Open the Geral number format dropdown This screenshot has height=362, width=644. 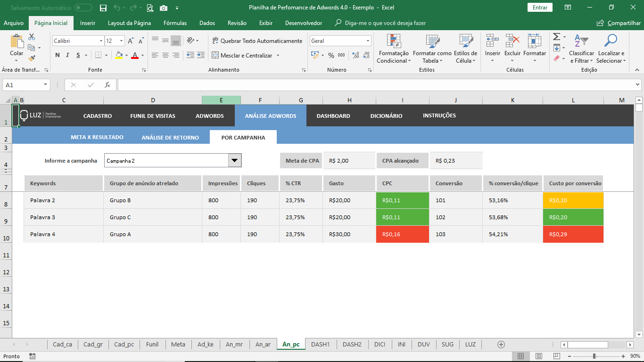click(368, 41)
